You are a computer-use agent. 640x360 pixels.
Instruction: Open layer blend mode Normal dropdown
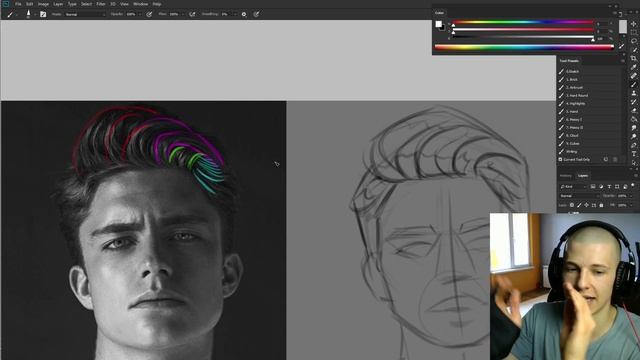pos(580,196)
